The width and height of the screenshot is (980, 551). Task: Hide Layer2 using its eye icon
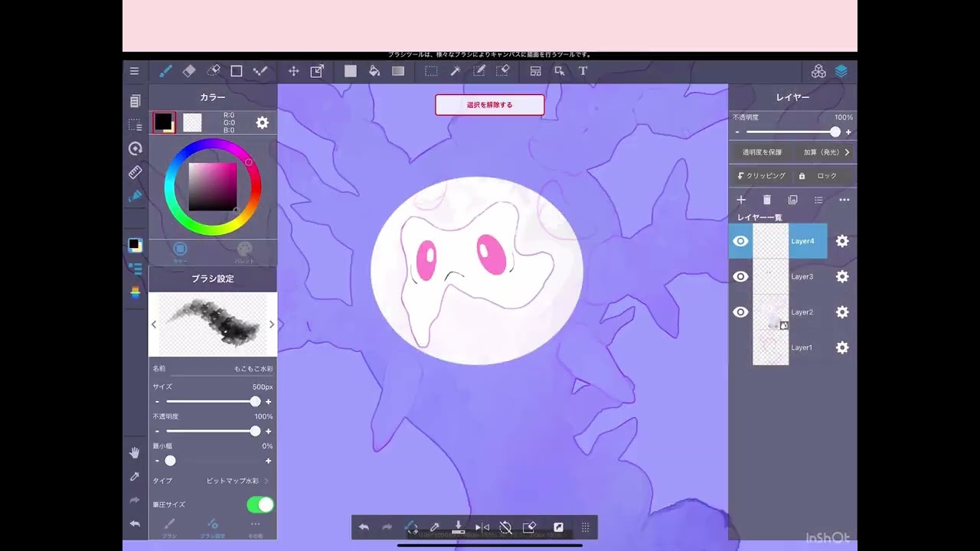pos(740,312)
